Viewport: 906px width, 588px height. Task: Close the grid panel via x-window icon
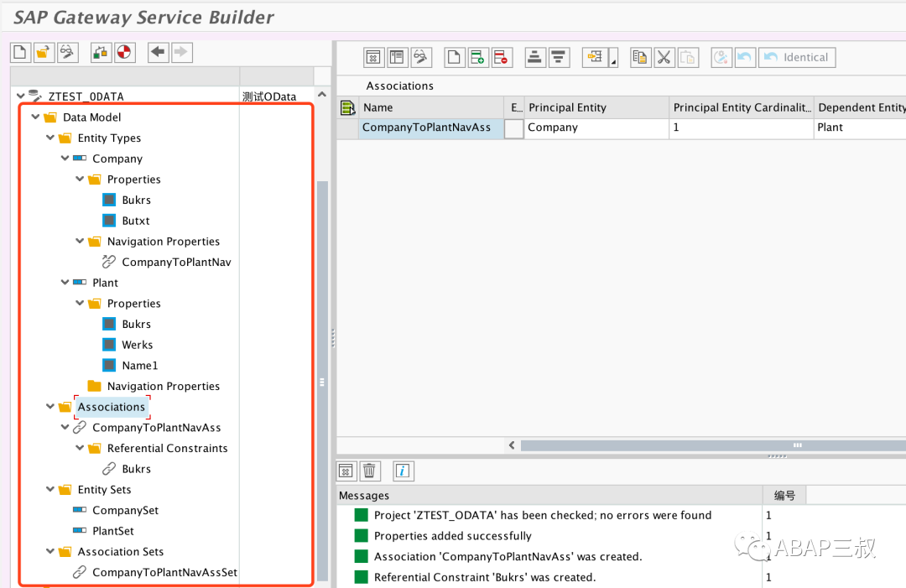(373, 57)
